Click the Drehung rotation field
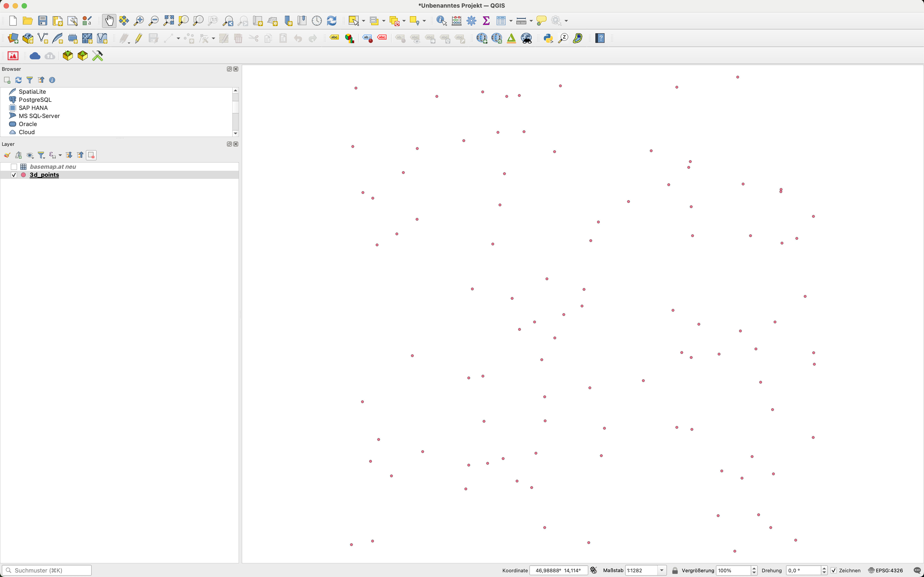 [x=803, y=570]
